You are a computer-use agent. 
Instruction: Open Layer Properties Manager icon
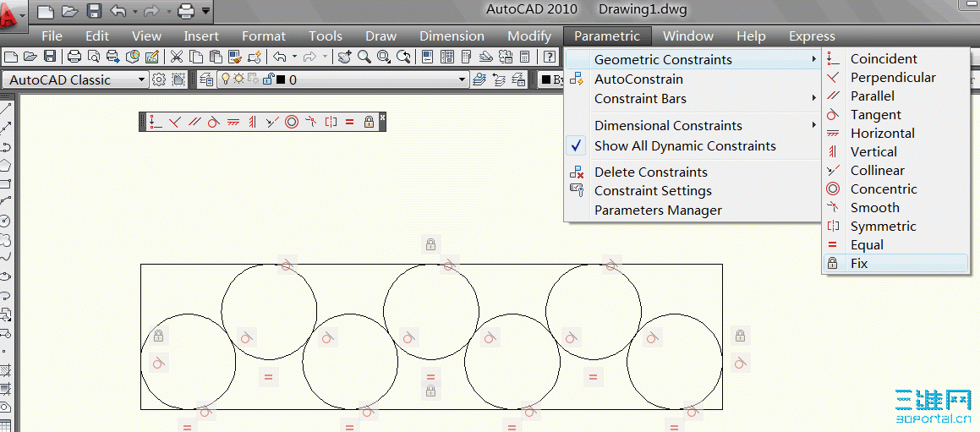(206, 79)
